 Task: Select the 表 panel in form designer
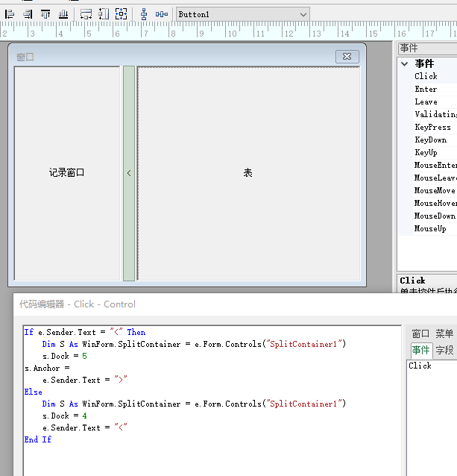pos(248,173)
